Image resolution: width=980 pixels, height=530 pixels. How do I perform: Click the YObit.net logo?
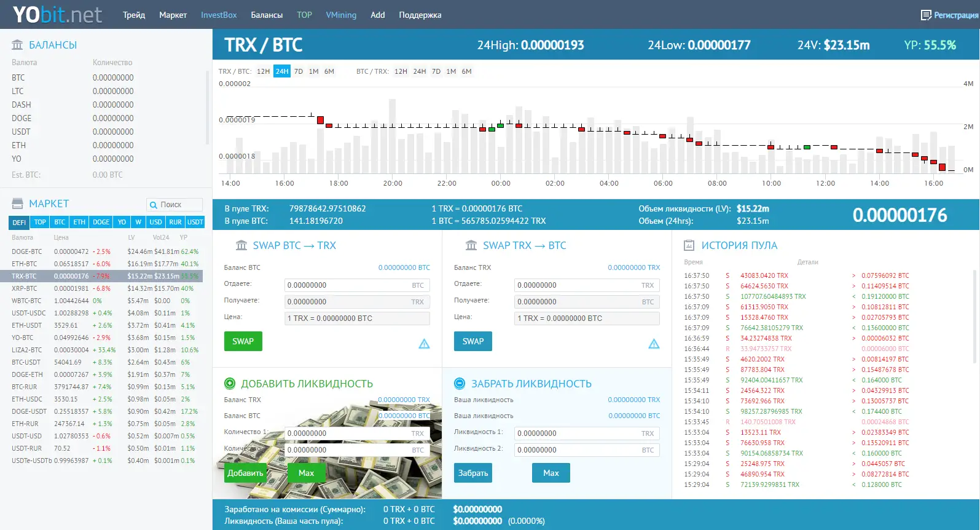click(x=57, y=14)
